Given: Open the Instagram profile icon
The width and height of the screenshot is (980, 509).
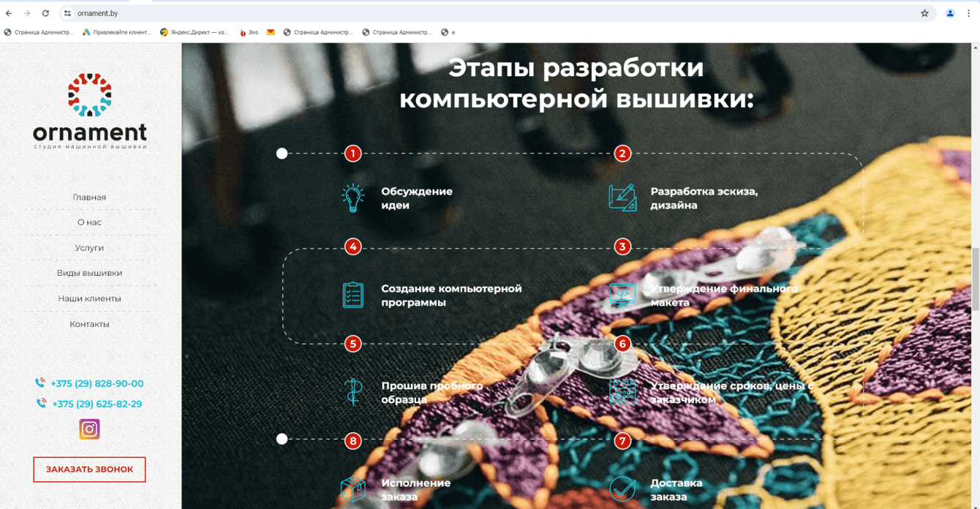Looking at the screenshot, I should [x=88, y=429].
